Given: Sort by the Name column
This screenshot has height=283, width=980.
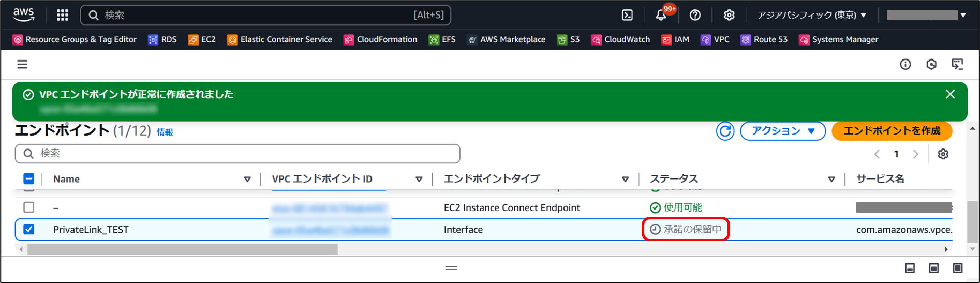Looking at the screenshot, I should point(247,179).
